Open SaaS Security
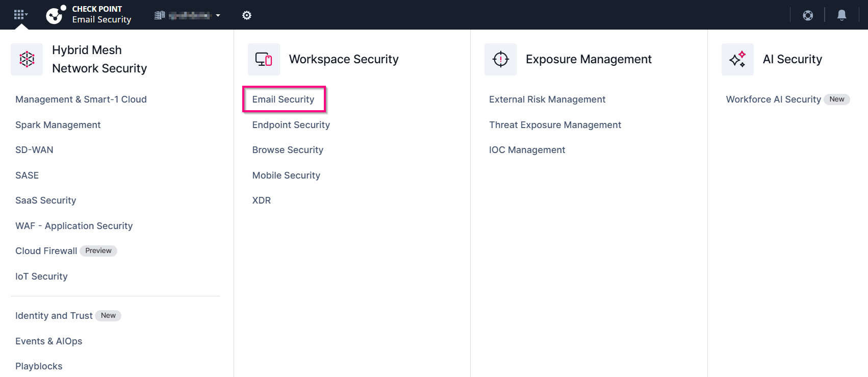This screenshot has height=377, width=868. [46, 200]
